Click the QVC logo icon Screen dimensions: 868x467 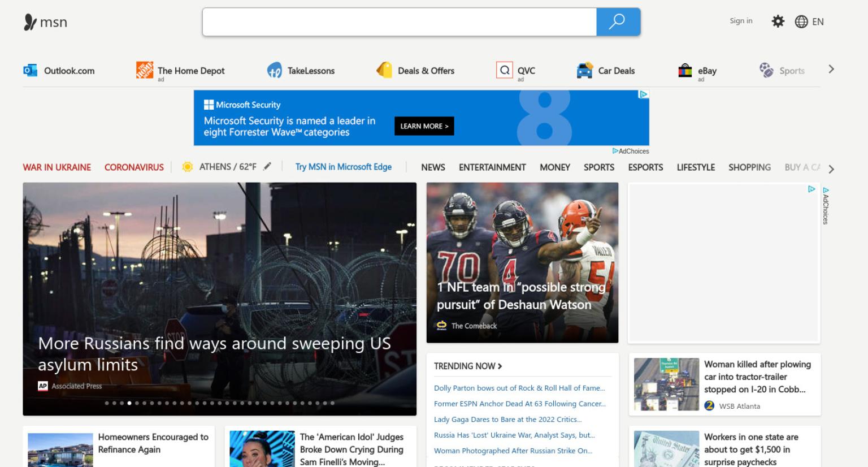point(504,70)
